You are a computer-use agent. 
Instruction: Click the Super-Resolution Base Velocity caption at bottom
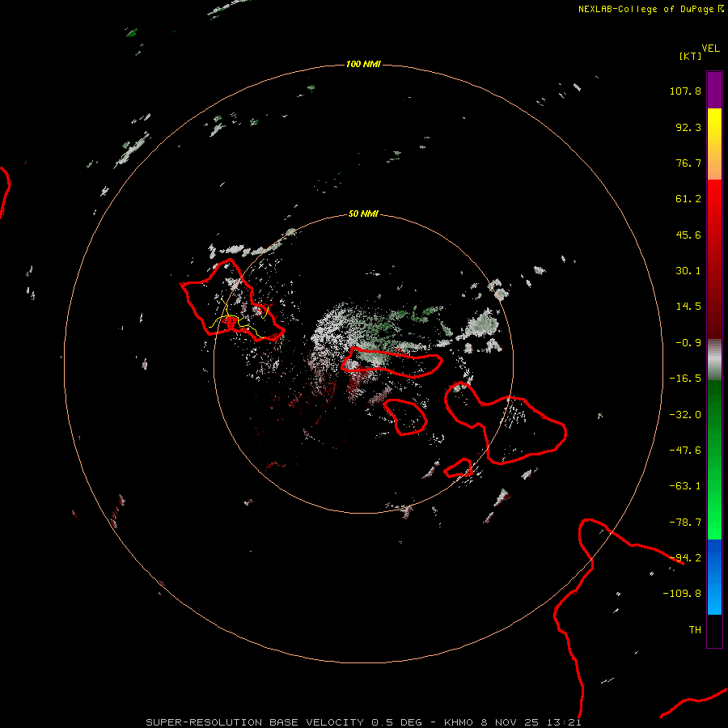[x=363, y=722]
